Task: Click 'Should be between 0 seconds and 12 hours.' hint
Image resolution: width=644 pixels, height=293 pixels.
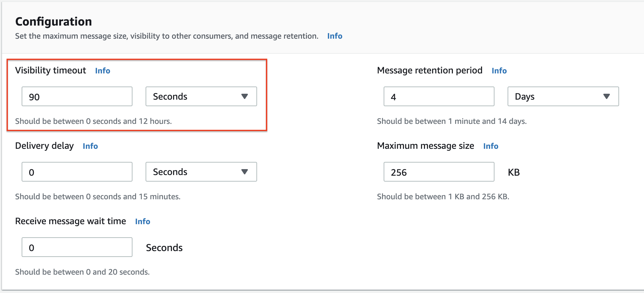Action: [x=93, y=121]
